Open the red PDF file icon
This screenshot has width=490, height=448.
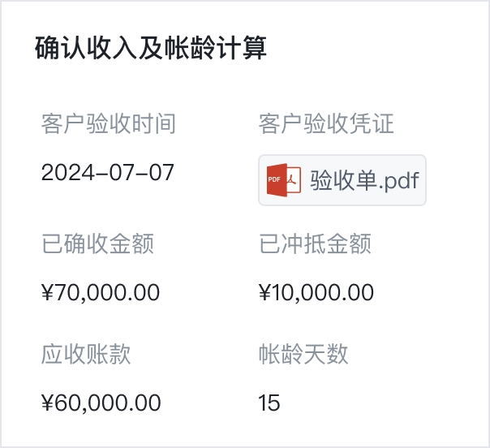(x=284, y=179)
